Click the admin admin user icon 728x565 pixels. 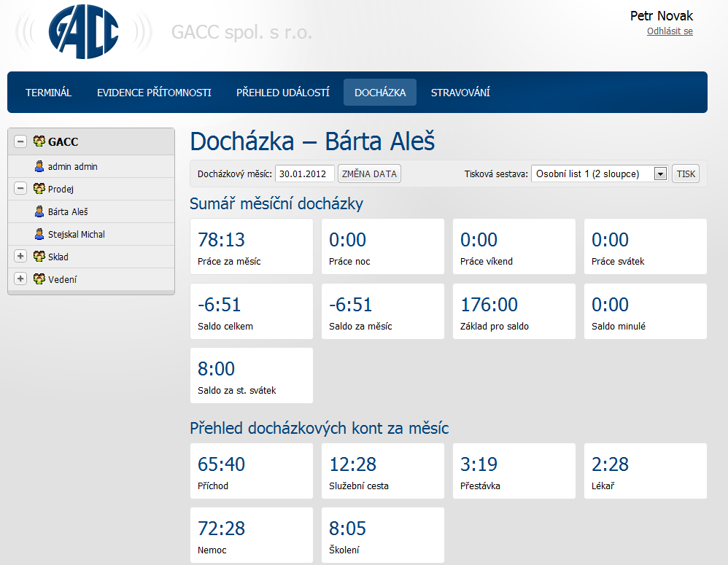39,166
